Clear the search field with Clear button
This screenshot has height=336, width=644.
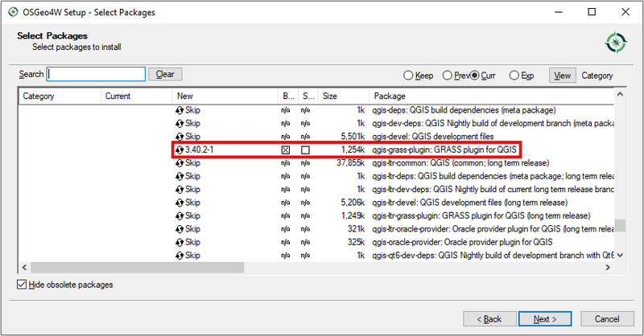(x=165, y=74)
